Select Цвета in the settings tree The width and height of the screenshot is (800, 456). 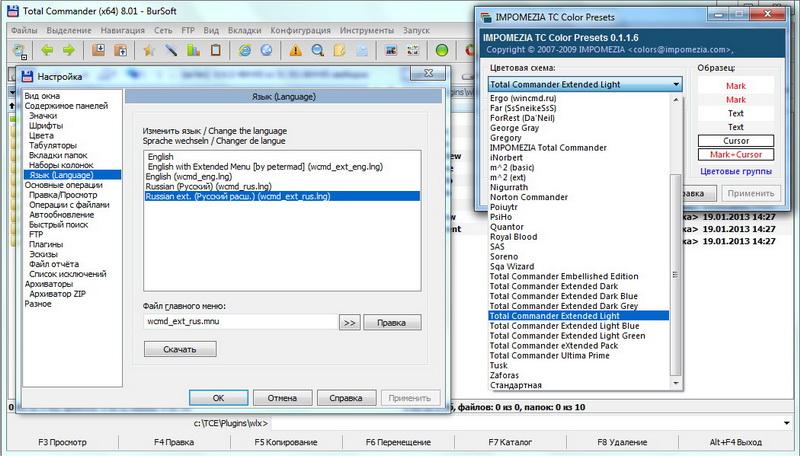[41, 136]
